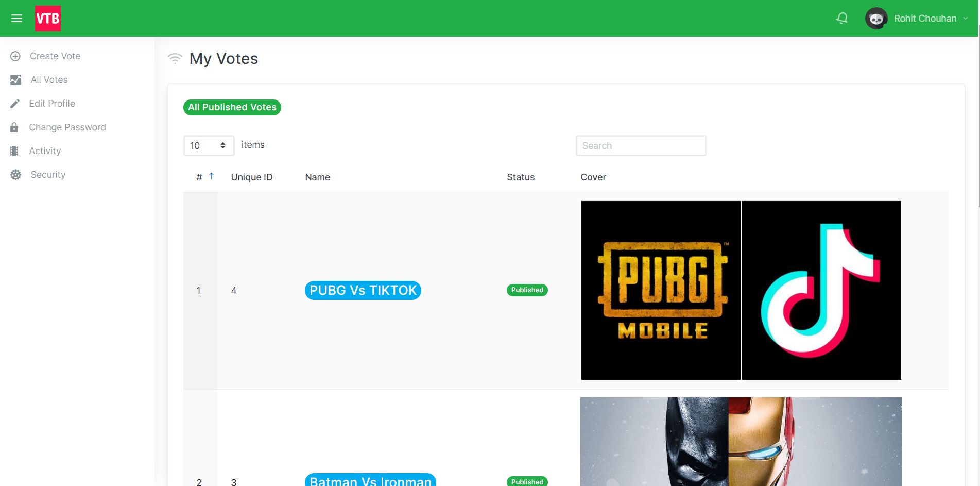
Task: Open Security in sidebar
Action: 48,175
